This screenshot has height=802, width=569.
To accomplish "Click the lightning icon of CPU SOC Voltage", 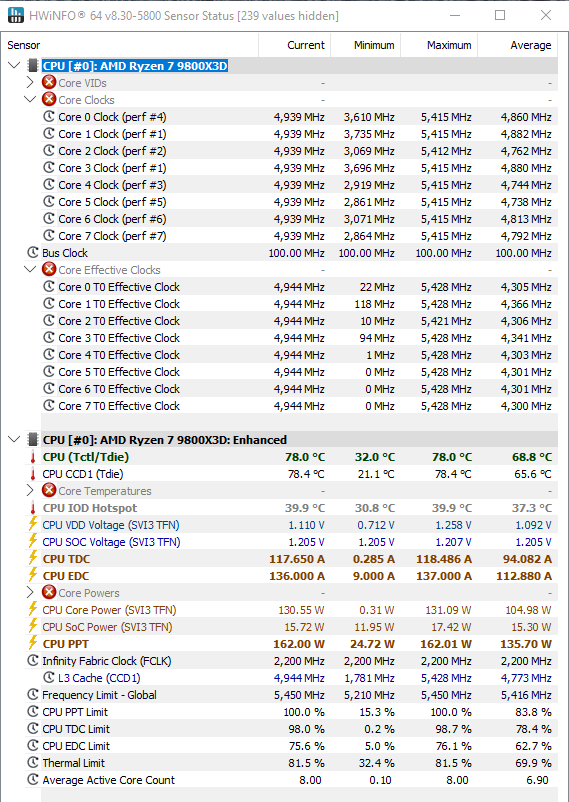I will (33, 541).
